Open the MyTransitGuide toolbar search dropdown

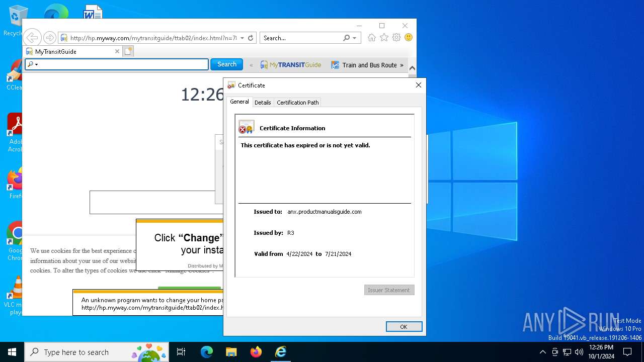tap(33, 64)
